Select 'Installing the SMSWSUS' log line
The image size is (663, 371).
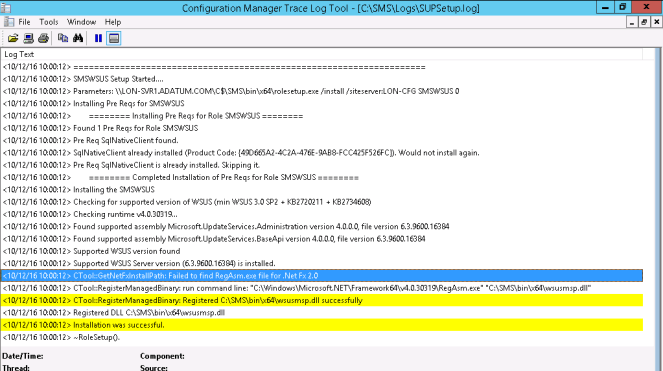click(322, 190)
